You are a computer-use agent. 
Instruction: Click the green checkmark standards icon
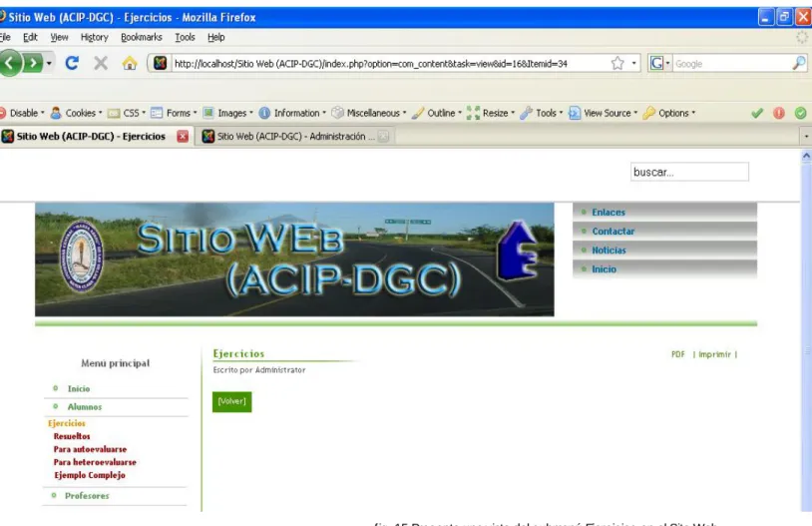coord(757,113)
